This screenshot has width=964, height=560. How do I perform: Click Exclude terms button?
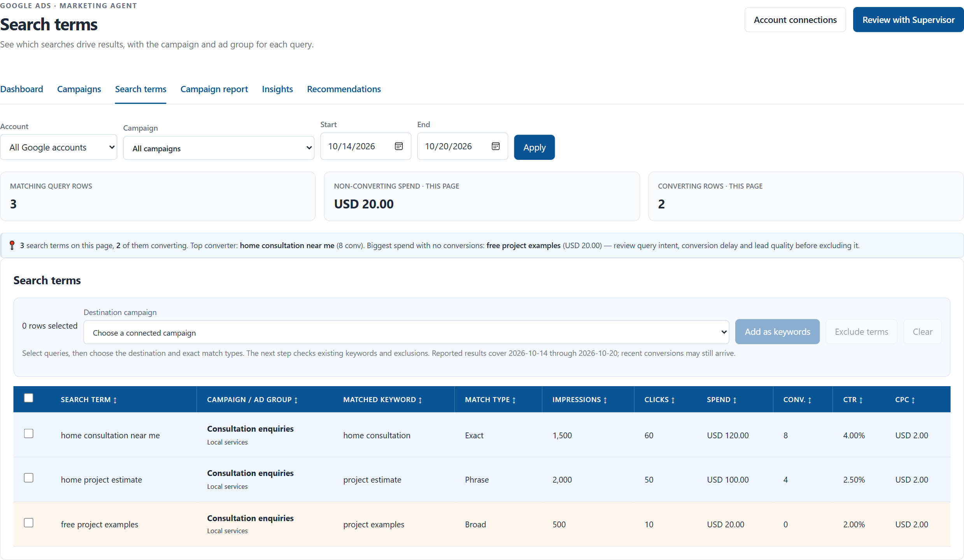tap(861, 332)
